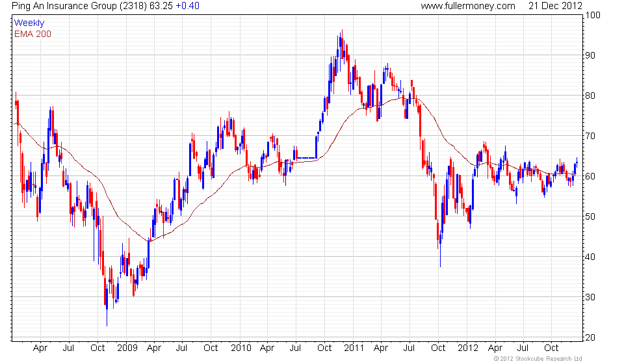Click the 'www.fullermoney.com' text

pos(468,6)
